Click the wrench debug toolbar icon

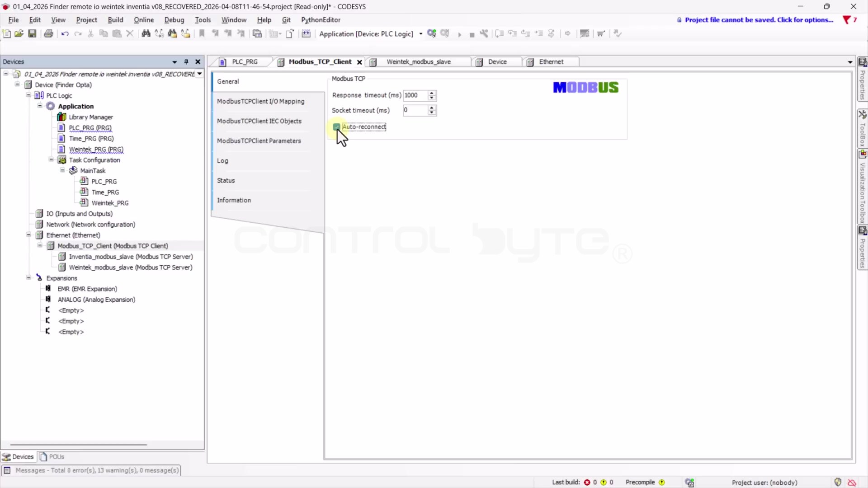pyautogui.click(x=484, y=33)
